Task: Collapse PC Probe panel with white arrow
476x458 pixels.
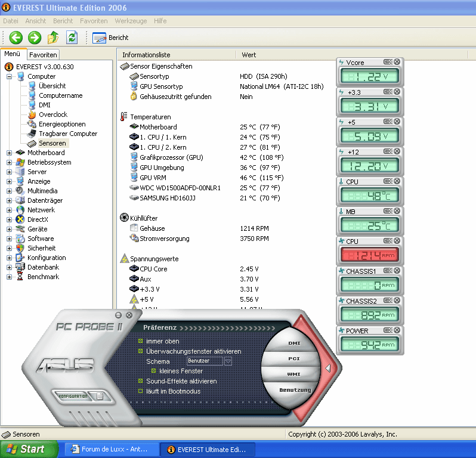Action: (x=328, y=368)
